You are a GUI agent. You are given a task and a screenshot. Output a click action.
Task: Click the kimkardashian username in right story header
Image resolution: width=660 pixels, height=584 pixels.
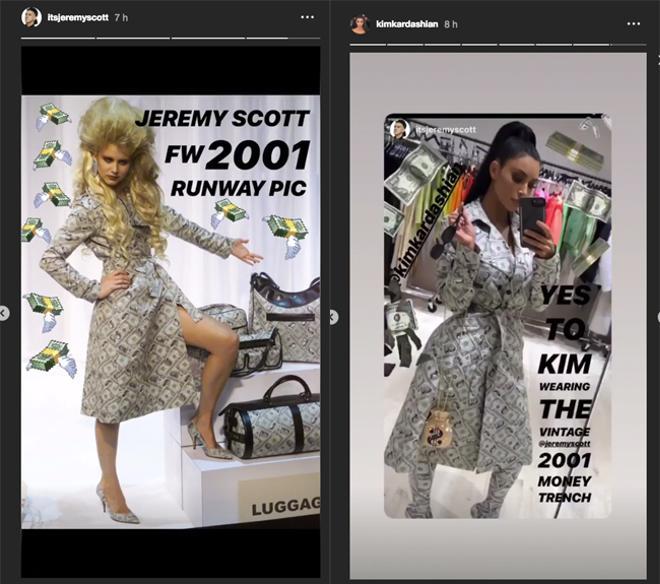[x=407, y=24]
